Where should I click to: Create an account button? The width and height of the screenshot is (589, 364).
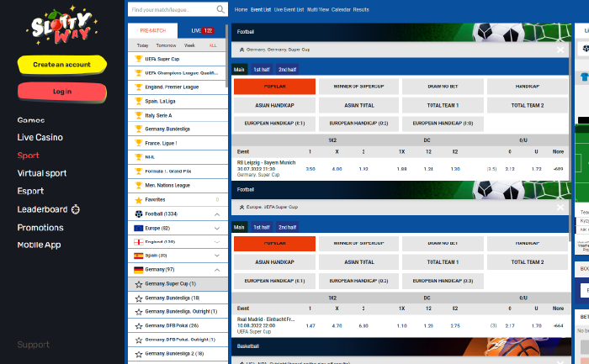click(x=62, y=65)
